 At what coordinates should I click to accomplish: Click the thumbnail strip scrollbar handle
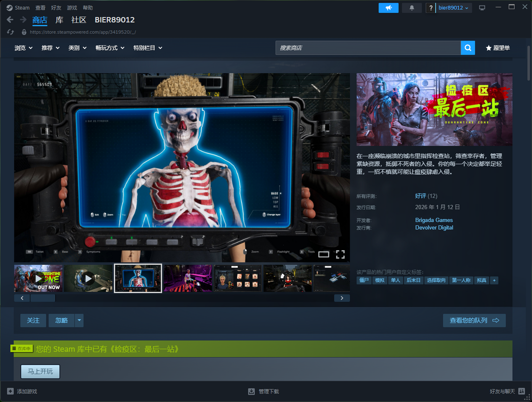coord(42,298)
